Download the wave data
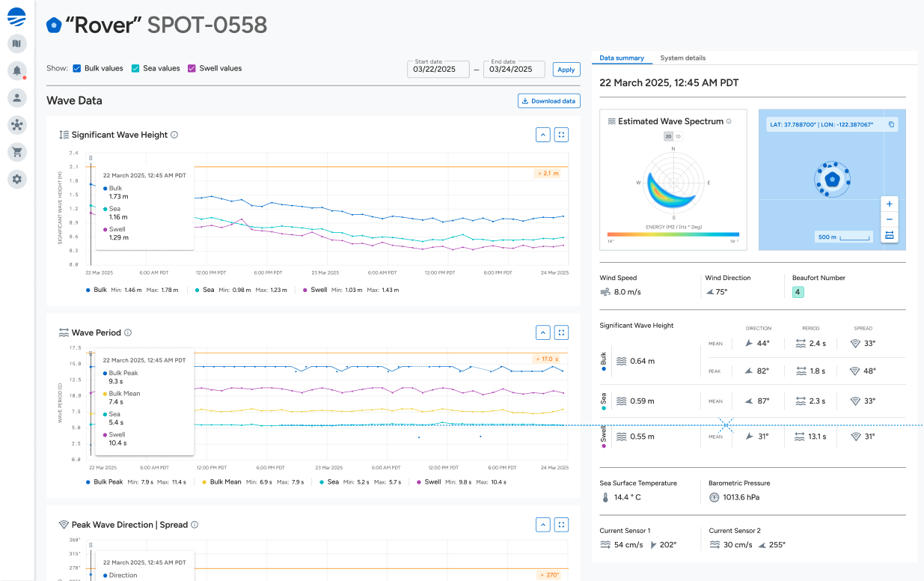Viewport: 924px width, 581px height. tap(548, 101)
